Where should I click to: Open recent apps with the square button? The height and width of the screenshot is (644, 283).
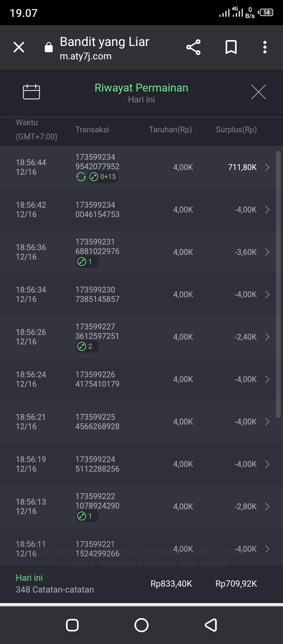coord(72,625)
